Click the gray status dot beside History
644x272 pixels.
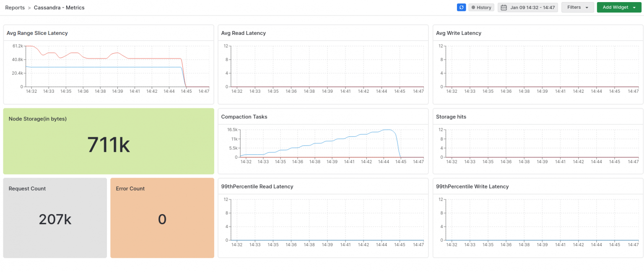[473, 7]
